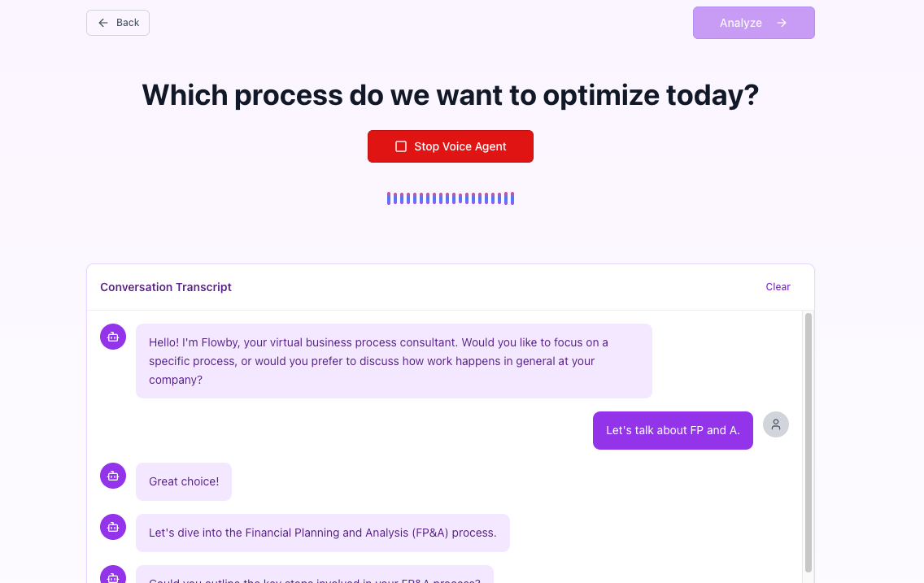924x583 pixels.
Task: Select the "Let's talk about FP and A." bubble
Action: coord(673,430)
